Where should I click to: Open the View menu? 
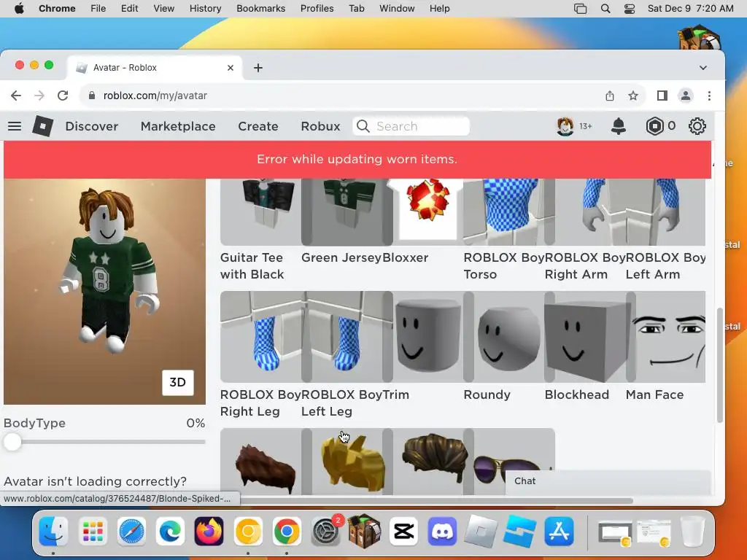pos(164,9)
